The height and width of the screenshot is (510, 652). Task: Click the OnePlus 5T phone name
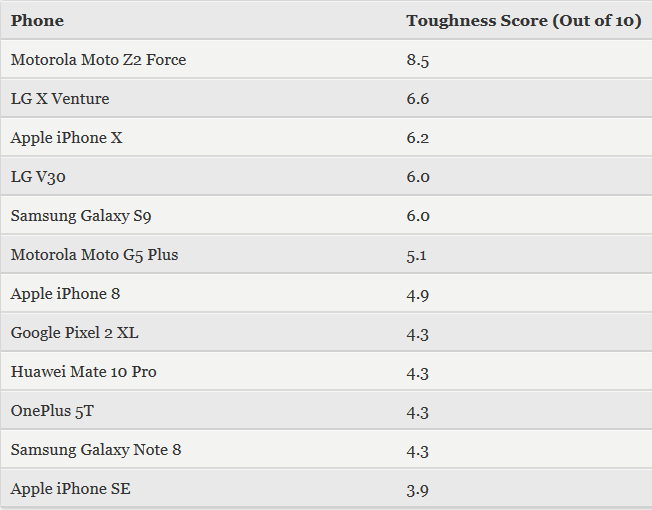[x=52, y=411]
